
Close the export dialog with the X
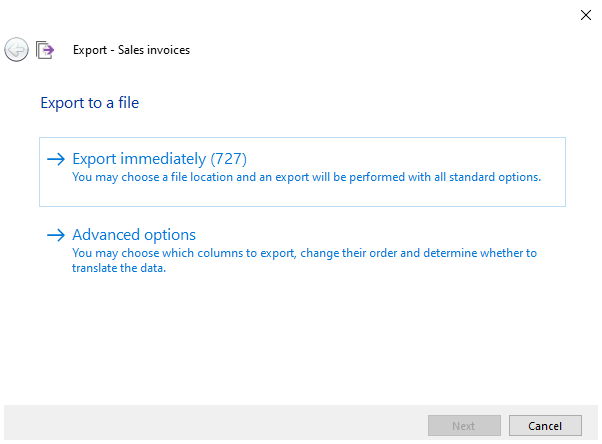click(x=585, y=14)
